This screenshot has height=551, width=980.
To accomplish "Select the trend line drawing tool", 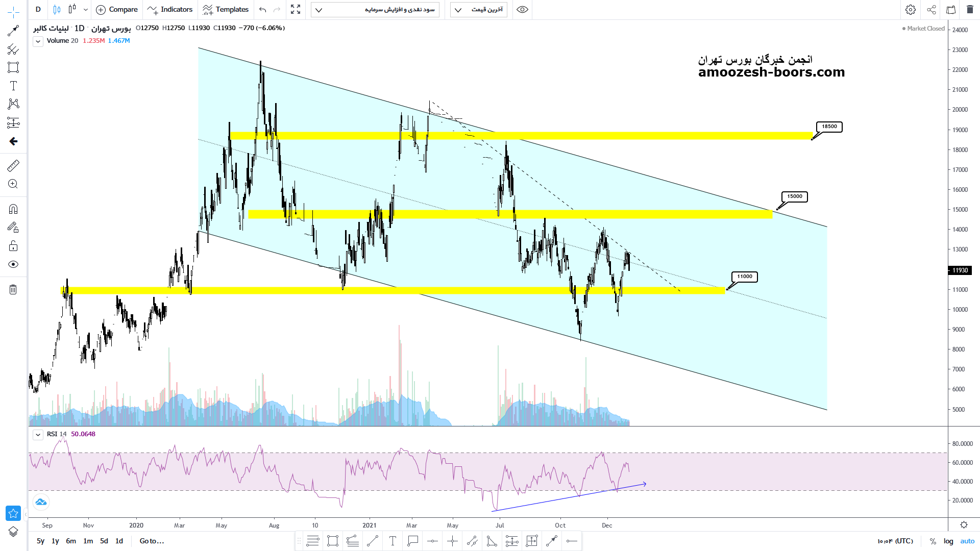I will tap(13, 31).
